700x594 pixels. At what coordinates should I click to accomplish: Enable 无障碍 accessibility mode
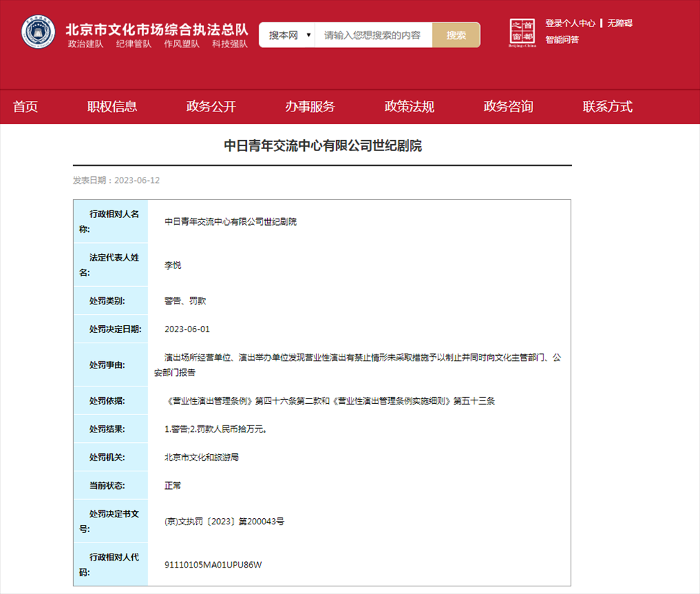coord(619,23)
